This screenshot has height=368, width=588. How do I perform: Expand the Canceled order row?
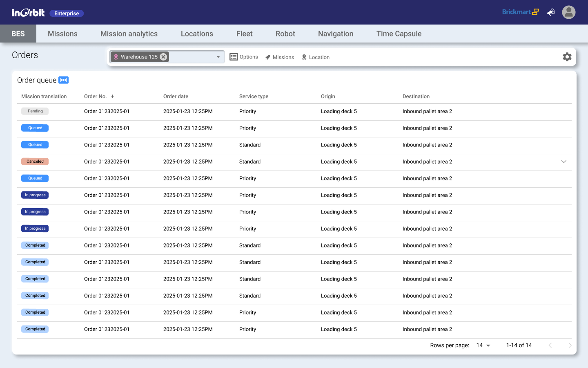tap(563, 162)
